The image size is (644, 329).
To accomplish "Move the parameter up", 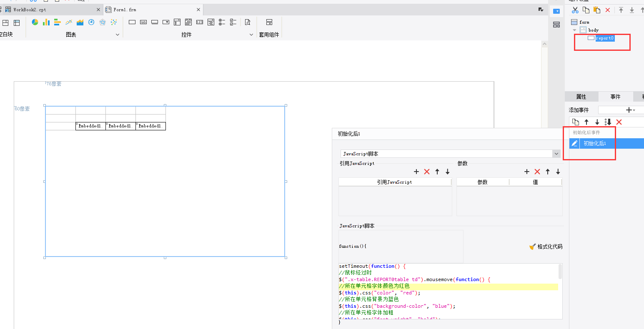I will [548, 172].
